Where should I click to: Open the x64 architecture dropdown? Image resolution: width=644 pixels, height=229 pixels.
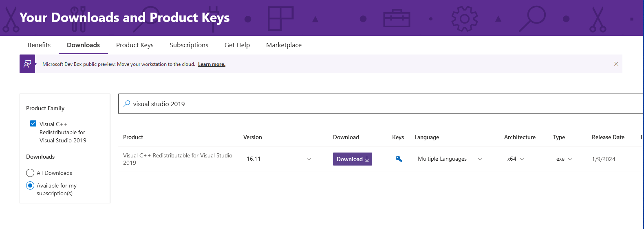[516, 159]
